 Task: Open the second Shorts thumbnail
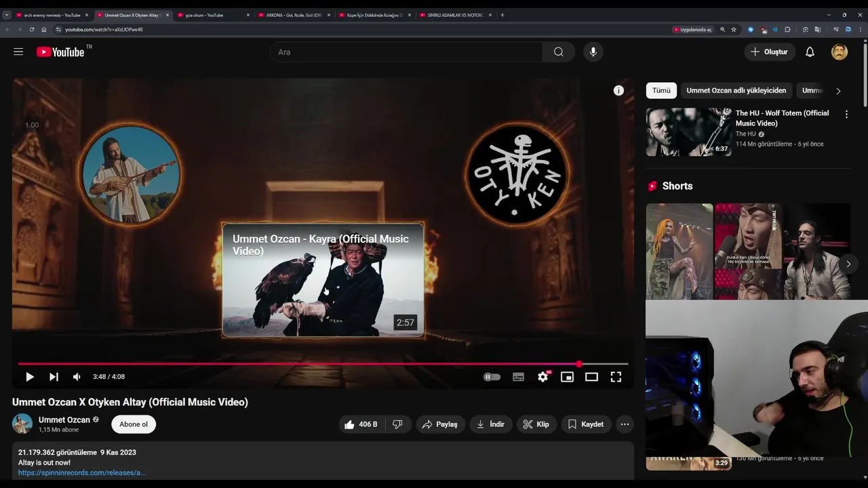pyautogui.click(x=748, y=251)
